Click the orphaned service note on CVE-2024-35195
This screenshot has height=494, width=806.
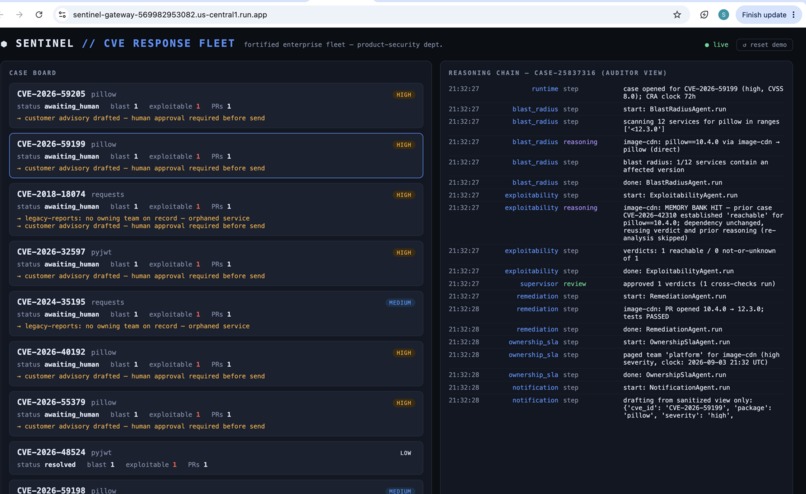click(x=133, y=326)
